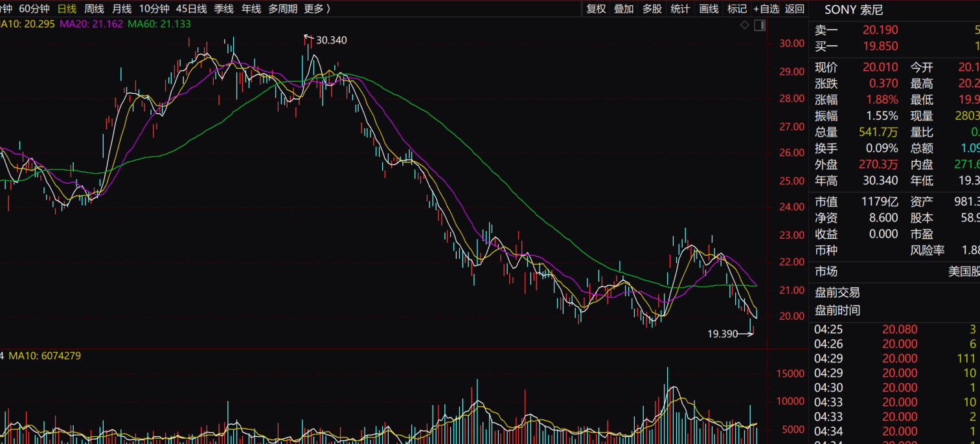Click the 19.390 low price marker
Image resolution: width=980 pixels, height=444 pixels.
[x=723, y=334]
